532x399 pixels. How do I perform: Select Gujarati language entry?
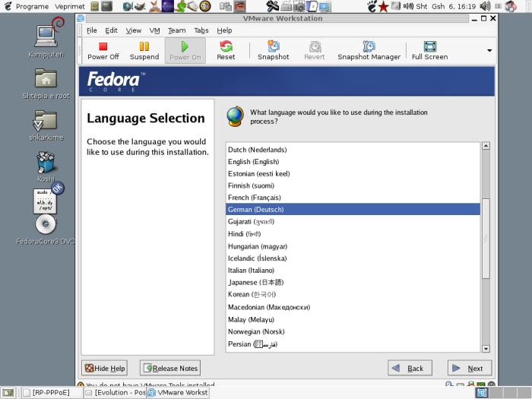coord(353,222)
